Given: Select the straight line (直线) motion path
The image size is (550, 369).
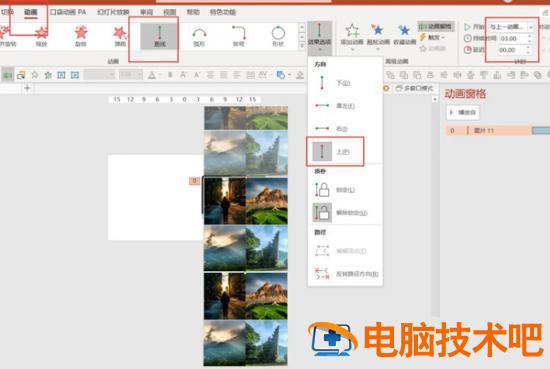Looking at the screenshot, I should pos(160,36).
